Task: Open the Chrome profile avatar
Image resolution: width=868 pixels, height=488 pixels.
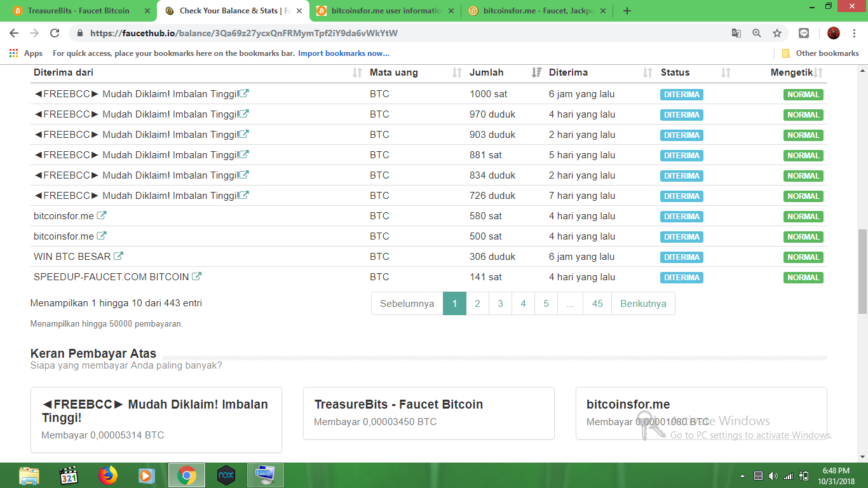Action: point(834,33)
